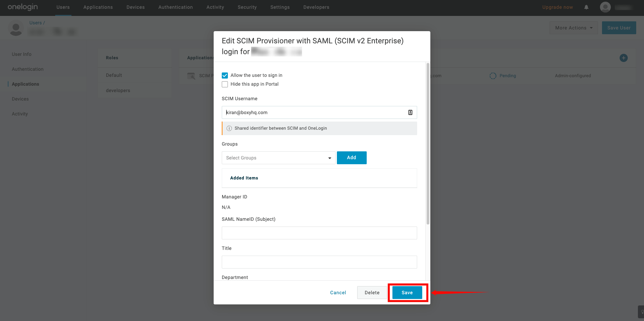Click the OneLogin logo
This screenshot has height=321, width=644.
point(23,7)
